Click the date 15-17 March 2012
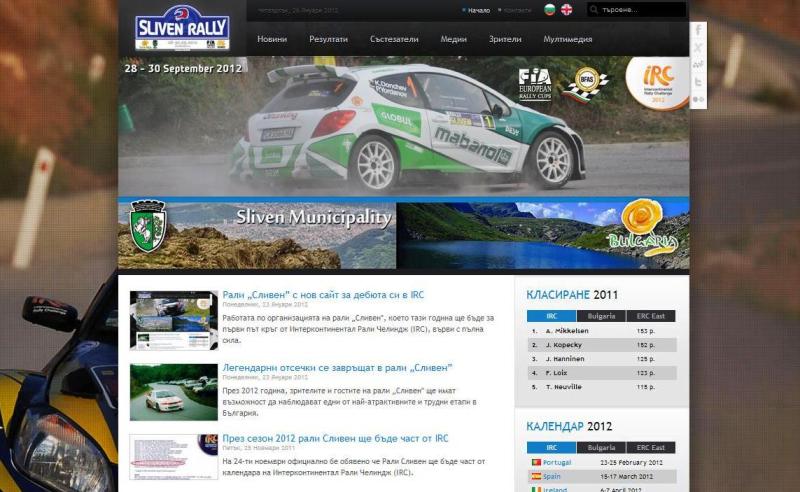Screen dimensions: 800x492 click(x=626, y=476)
